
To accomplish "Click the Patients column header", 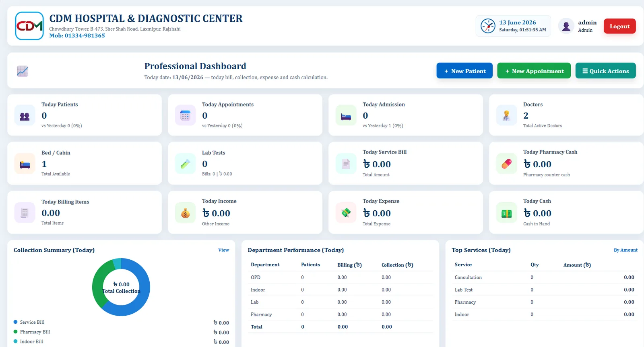I will [310, 265].
